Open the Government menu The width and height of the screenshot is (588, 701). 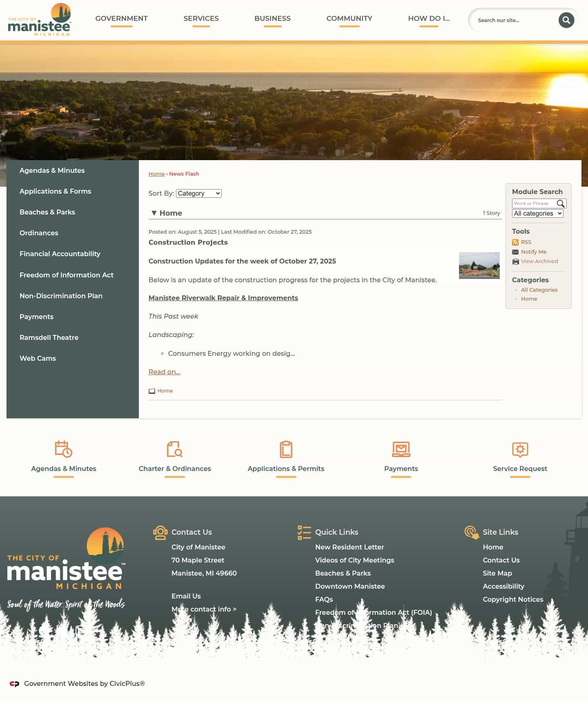tap(121, 18)
